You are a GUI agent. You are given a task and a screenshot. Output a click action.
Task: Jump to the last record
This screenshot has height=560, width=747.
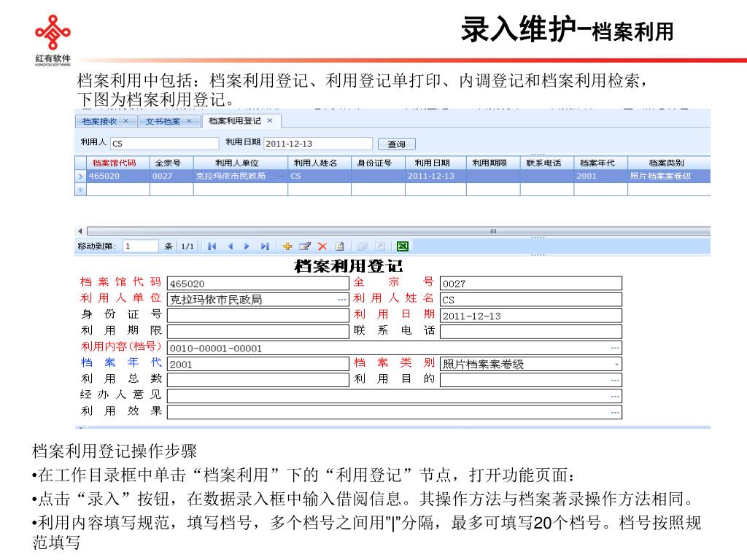265,246
